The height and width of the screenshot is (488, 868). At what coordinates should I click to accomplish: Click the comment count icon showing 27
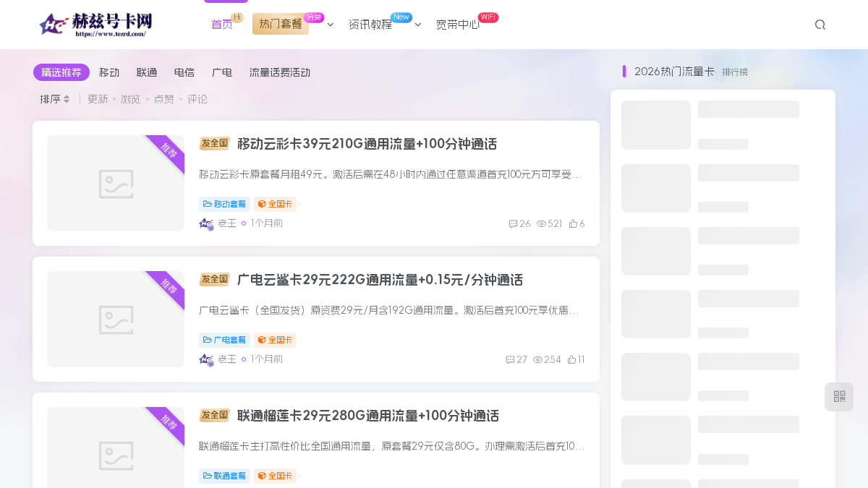pyautogui.click(x=510, y=360)
